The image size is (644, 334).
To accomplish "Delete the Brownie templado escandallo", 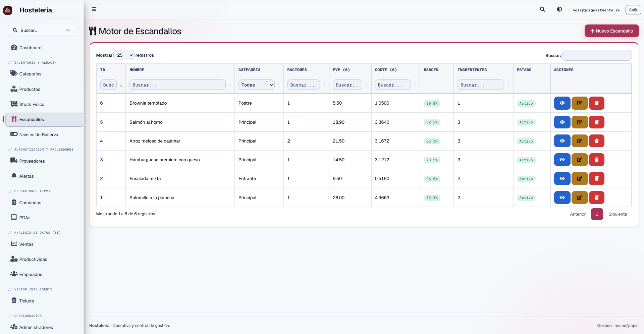I will coord(597,103).
